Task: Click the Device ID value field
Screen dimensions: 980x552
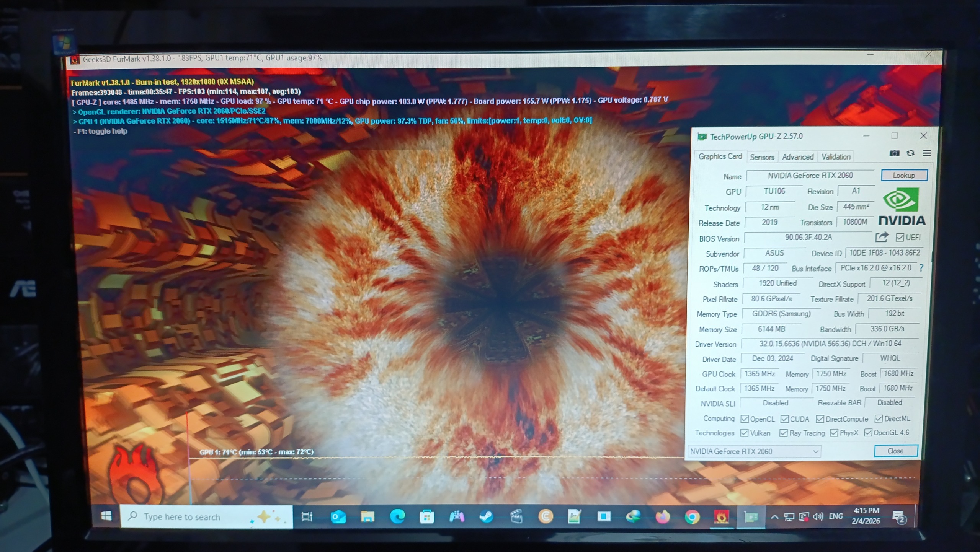Action: (884, 253)
